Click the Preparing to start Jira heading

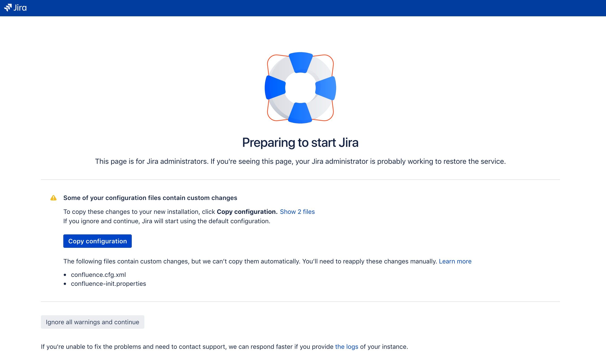[x=300, y=143]
